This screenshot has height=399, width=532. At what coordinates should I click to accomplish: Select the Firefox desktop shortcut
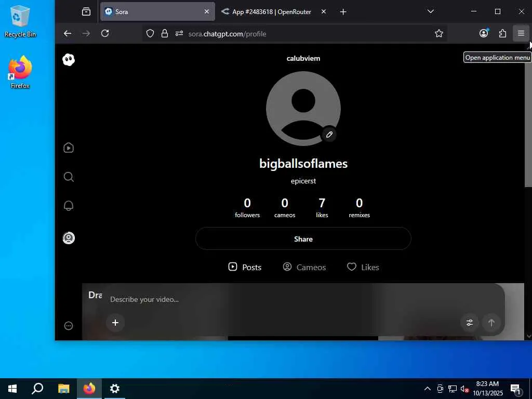(x=20, y=72)
